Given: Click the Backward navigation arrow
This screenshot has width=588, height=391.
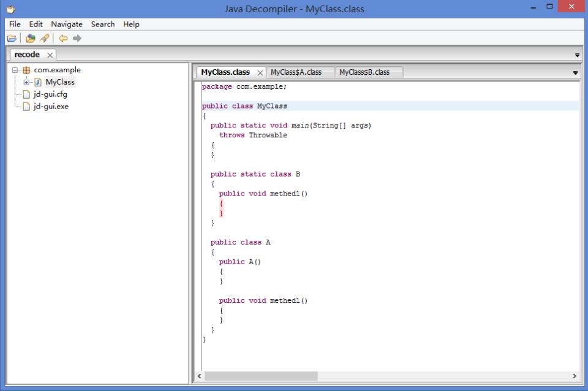Looking at the screenshot, I should point(62,39).
